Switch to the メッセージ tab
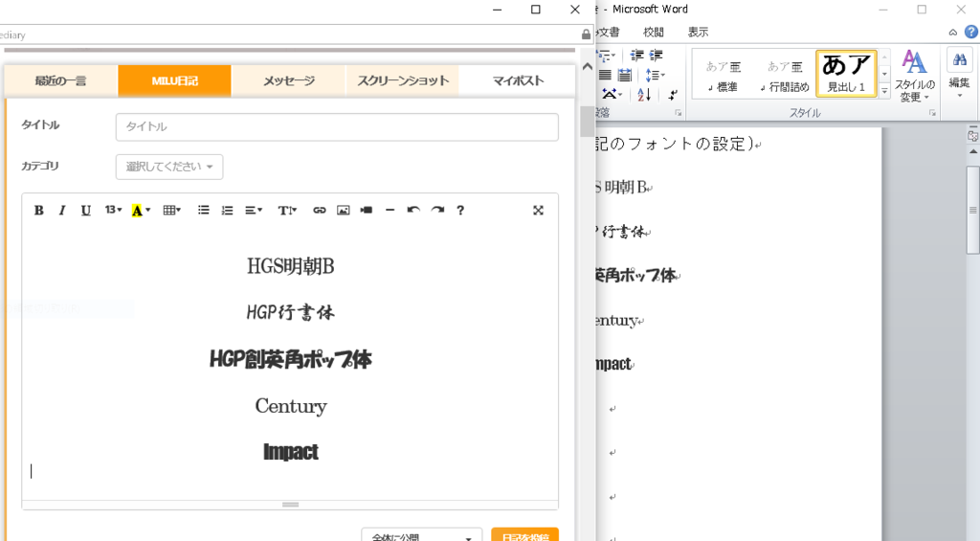This screenshot has width=980, height=541. 288,80
